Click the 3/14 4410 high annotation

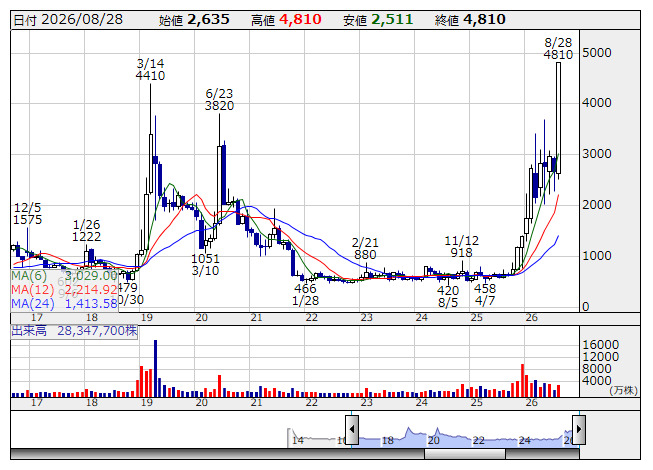click(150, 70)
